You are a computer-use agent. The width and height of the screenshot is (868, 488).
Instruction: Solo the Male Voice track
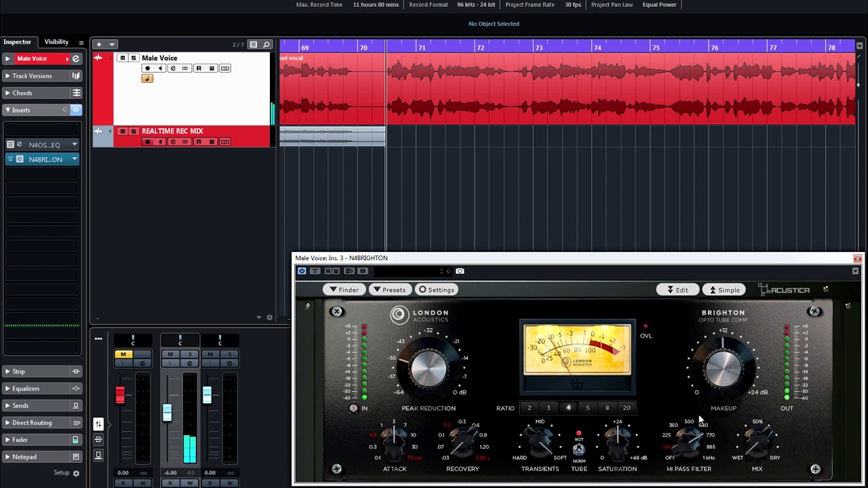tap(133, 58)
